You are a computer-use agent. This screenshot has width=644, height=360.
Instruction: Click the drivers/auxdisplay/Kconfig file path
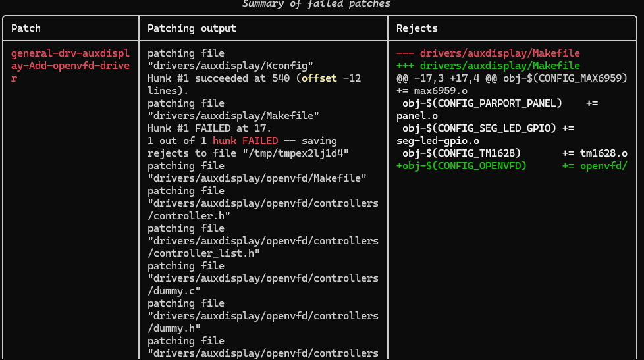tap(230, 66)
